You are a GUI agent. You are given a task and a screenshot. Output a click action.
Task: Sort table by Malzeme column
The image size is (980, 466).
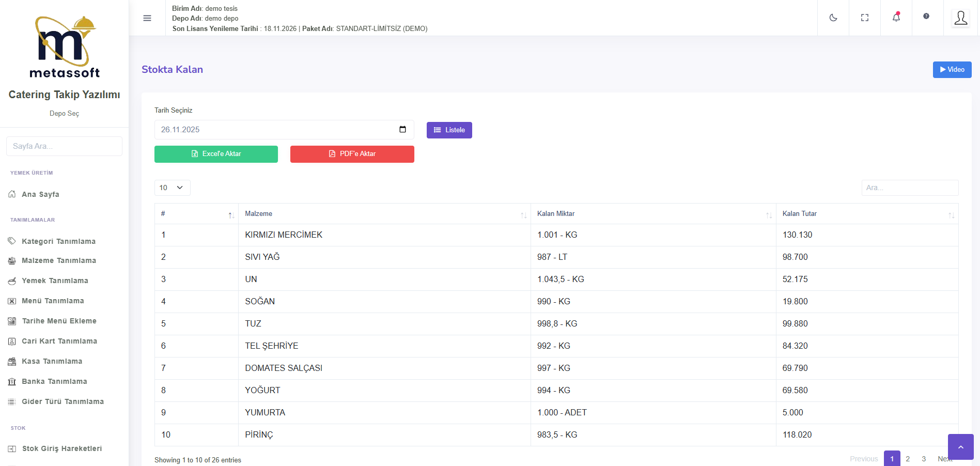coord(384,214)
